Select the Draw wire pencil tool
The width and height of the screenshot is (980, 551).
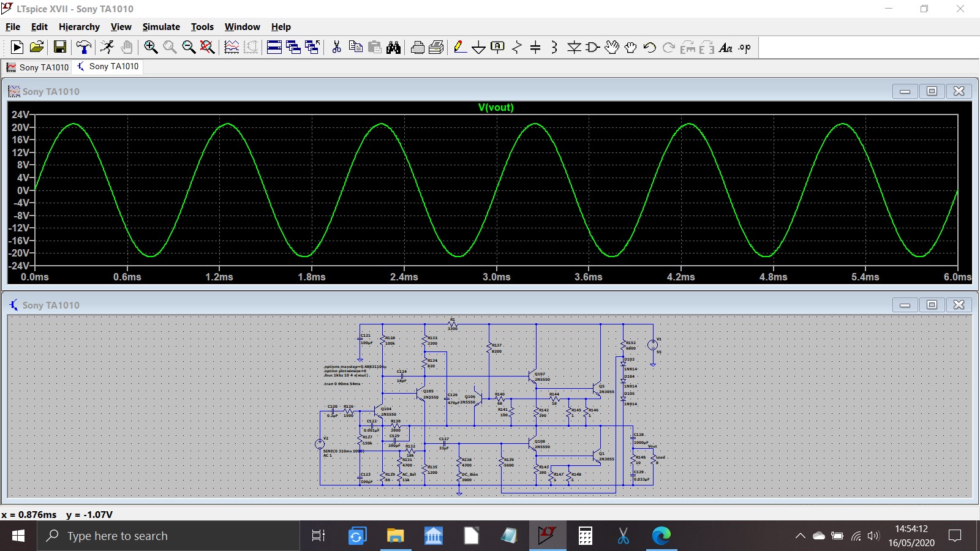point(460,47)
